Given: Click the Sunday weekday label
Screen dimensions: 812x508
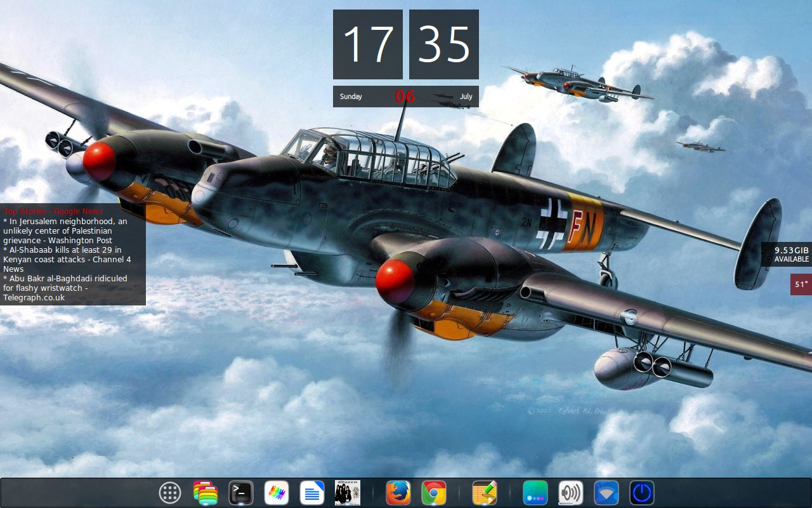Looking at the screenshot, I should coord(351,97).
